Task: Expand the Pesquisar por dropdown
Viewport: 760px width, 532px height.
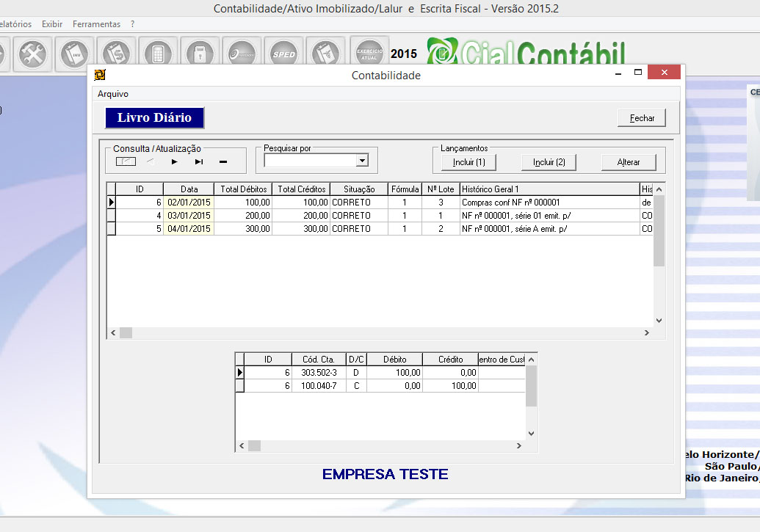Action: (361, 161)
